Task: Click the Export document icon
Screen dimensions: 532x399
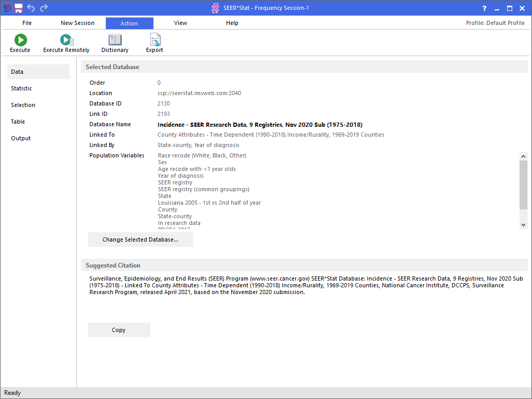Action: tap(154, 40)
